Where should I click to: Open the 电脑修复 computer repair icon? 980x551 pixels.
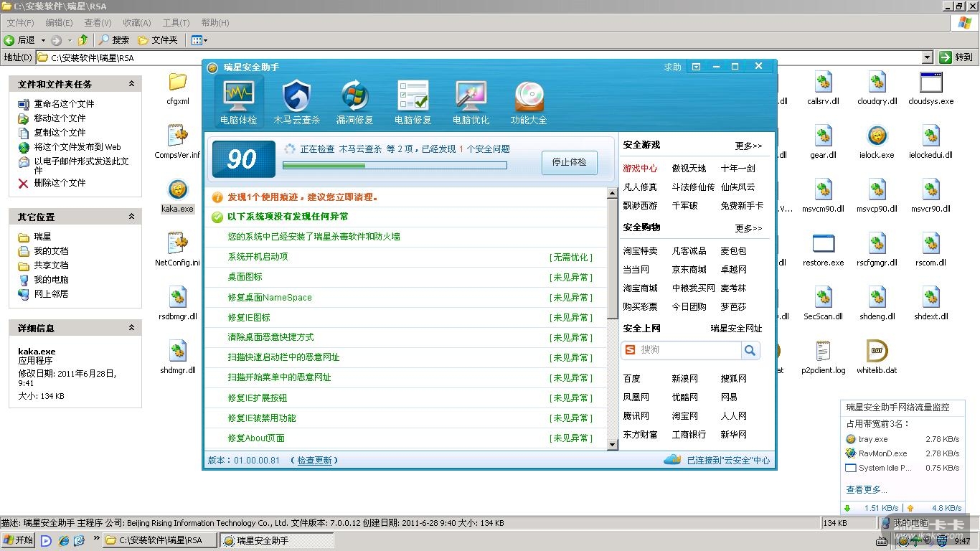point(413,97)
